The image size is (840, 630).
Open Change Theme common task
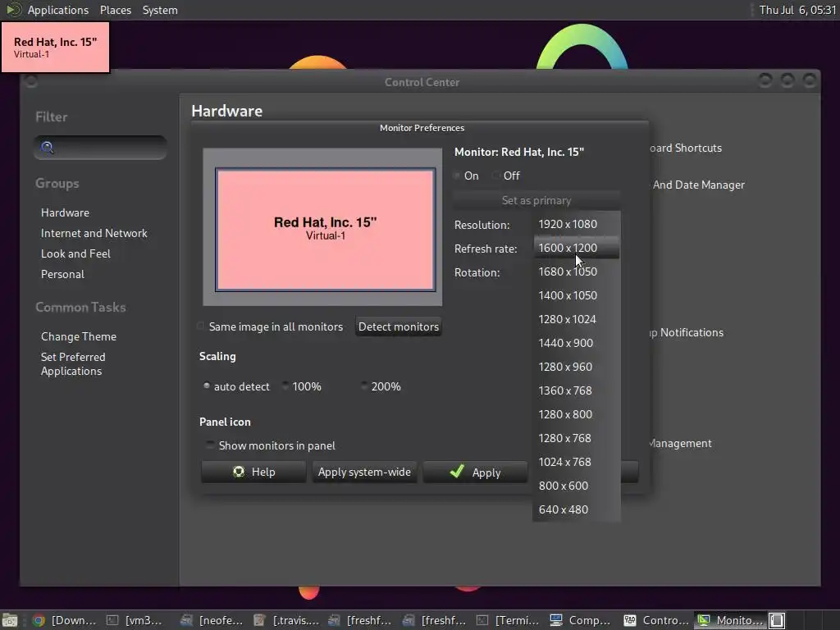coord(79,336)
